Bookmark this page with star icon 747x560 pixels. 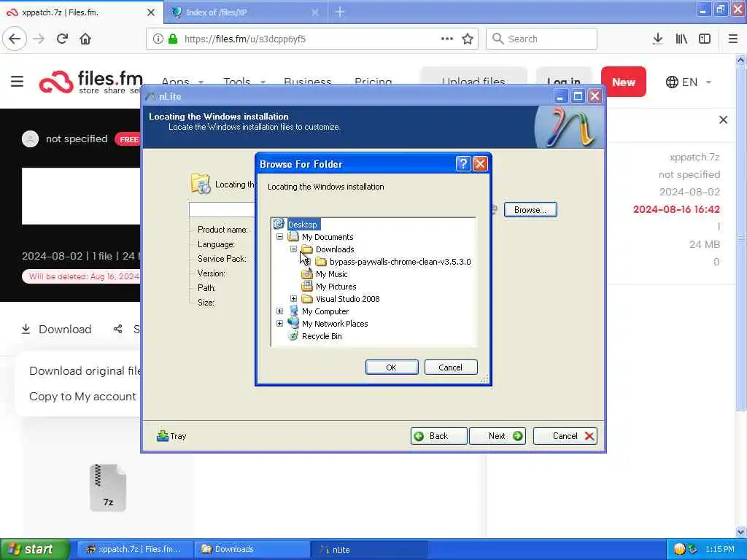pos(468,39)
